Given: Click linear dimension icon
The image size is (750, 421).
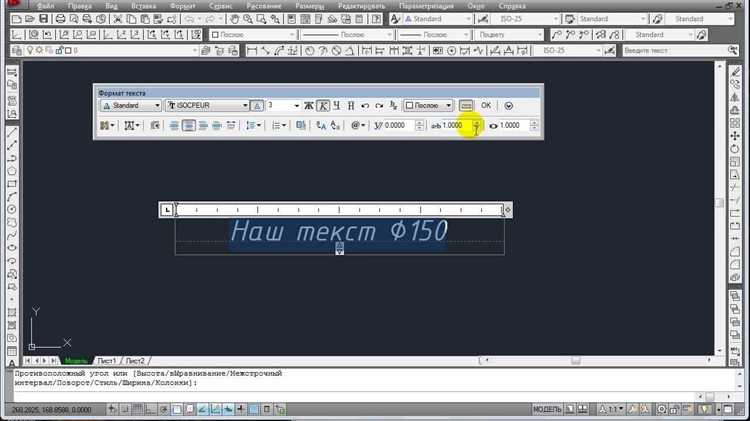Looking at the screenshot, I should pyautogui.click(x=252, y=50).
